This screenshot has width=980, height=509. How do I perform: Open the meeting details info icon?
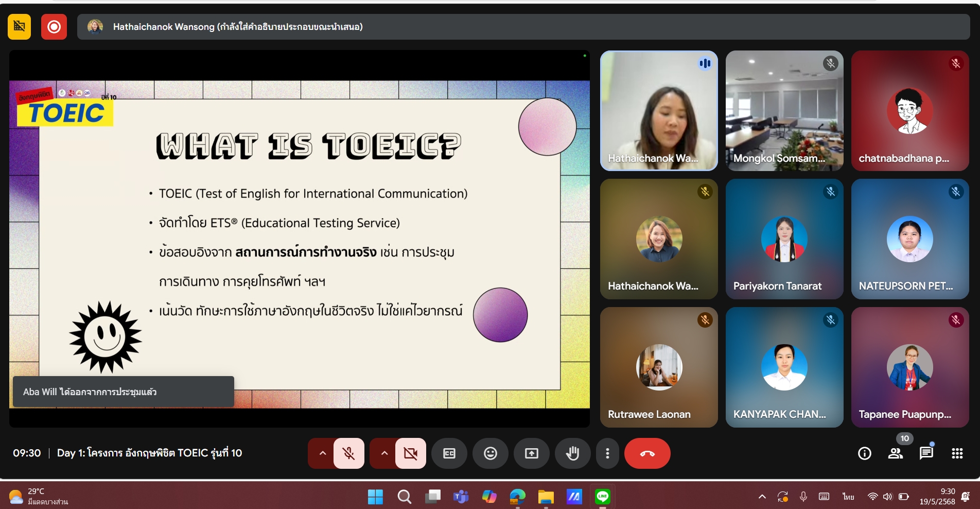click(x=865, y=453)
